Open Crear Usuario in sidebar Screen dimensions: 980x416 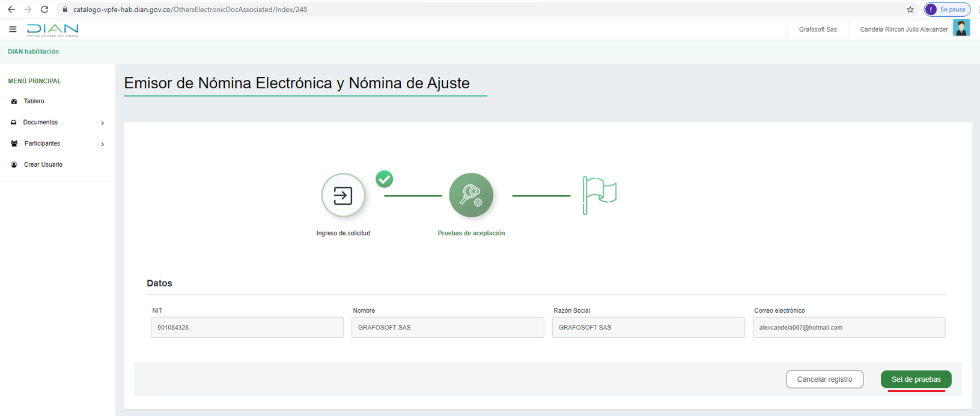[x=43, y=164]
